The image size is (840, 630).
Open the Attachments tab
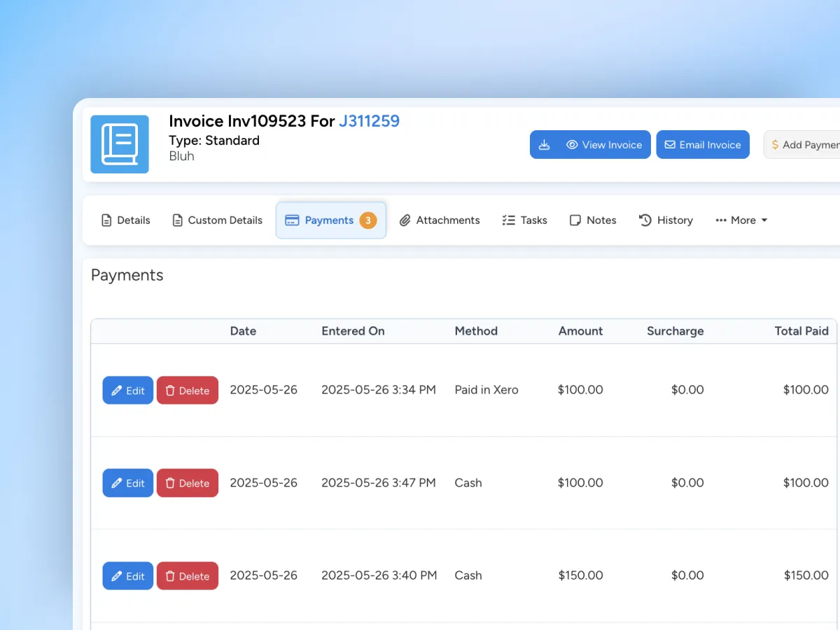[440, 220]
